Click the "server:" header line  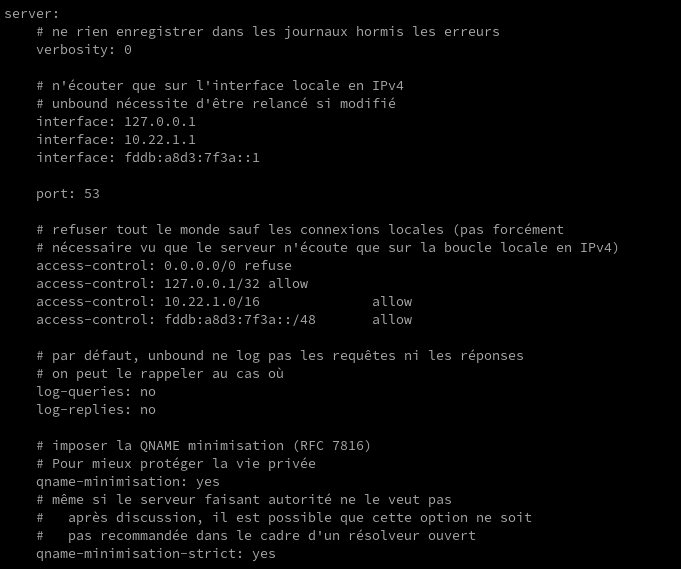pyautogui.click(x=31, y=13)
